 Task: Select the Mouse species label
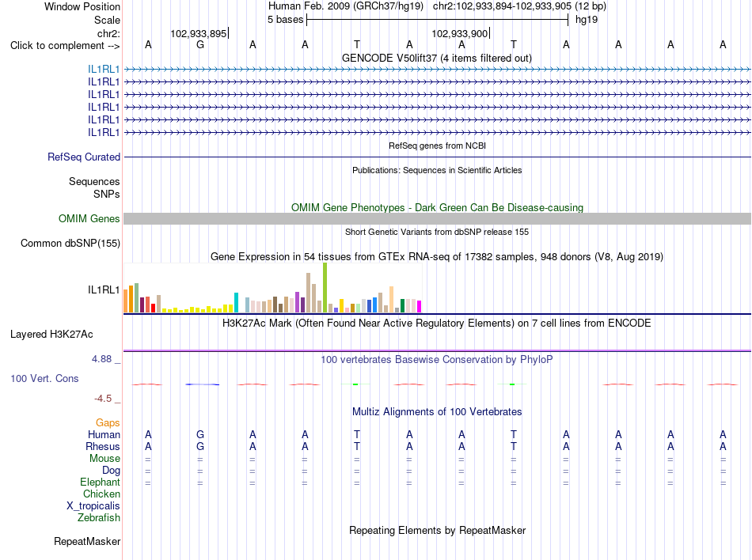coord(104,459)
